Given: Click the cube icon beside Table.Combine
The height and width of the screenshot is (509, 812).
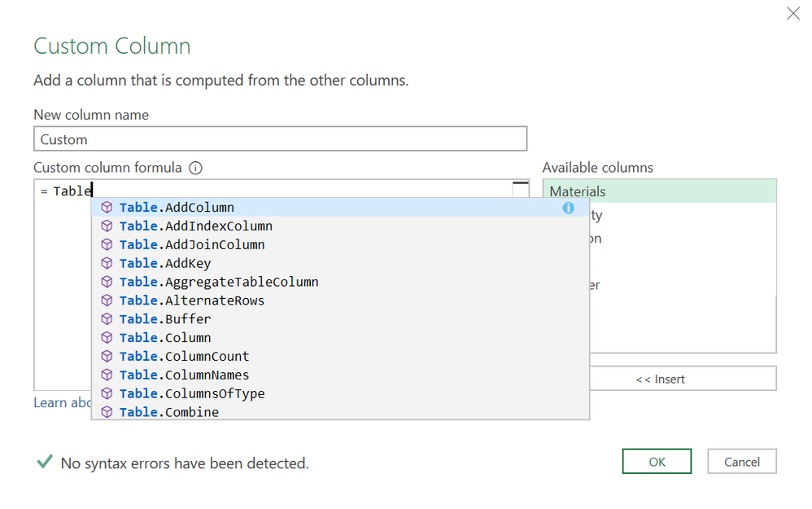Looking at the screenshot, I should pyautogui.click(x=107, y=412).
